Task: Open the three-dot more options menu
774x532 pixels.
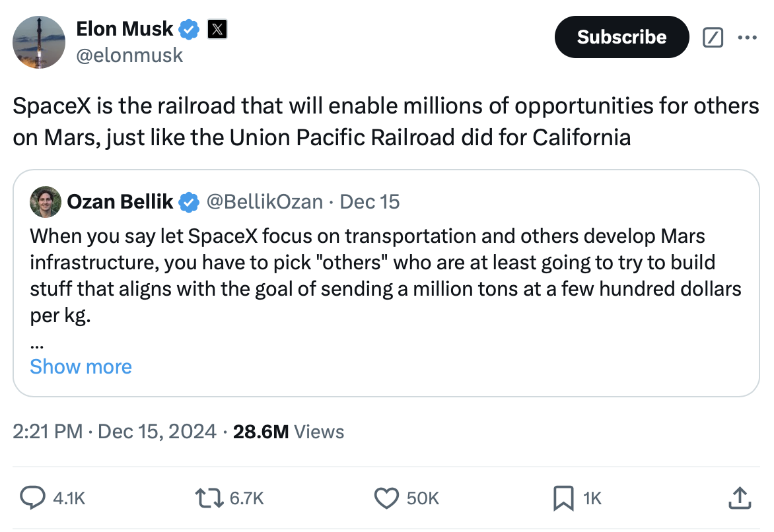Action: coord(747,38)
